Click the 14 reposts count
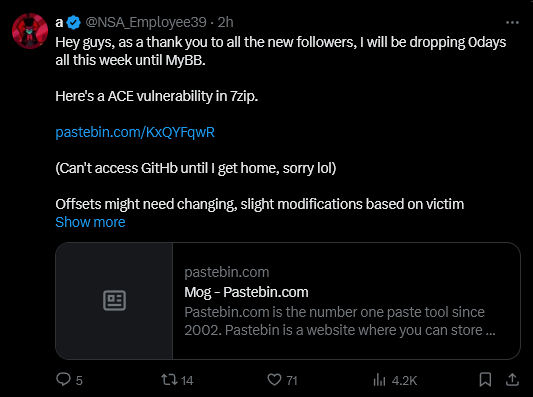 tap(187, 380)
